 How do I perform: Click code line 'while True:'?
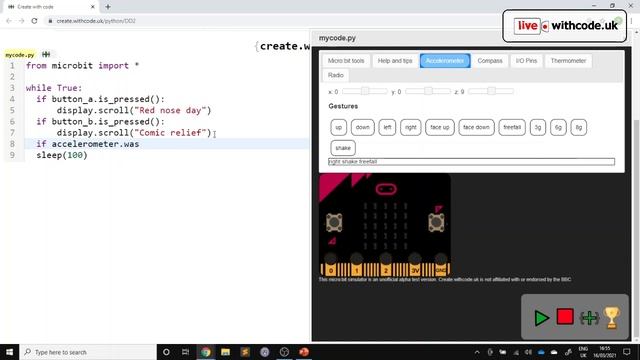54,88
